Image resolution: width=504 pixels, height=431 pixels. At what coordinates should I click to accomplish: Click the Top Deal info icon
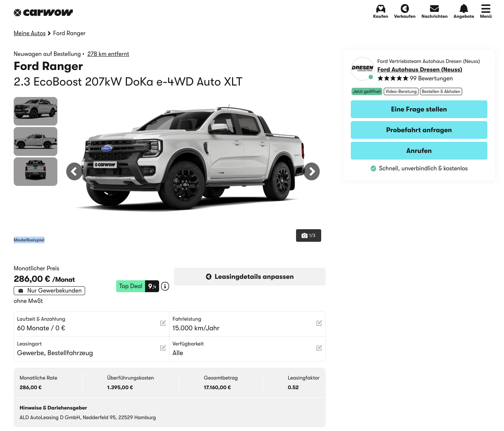click(165, 286)
